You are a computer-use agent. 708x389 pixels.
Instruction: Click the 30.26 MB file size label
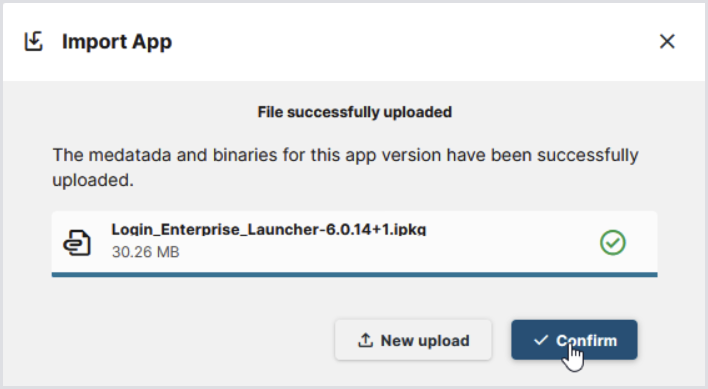click(145, 251)
